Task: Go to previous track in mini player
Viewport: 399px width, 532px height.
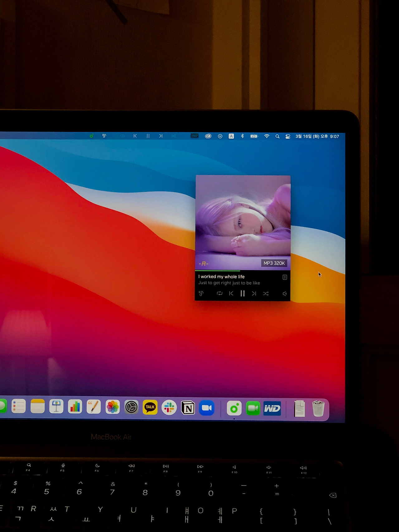Action: [x=231, y=293]
